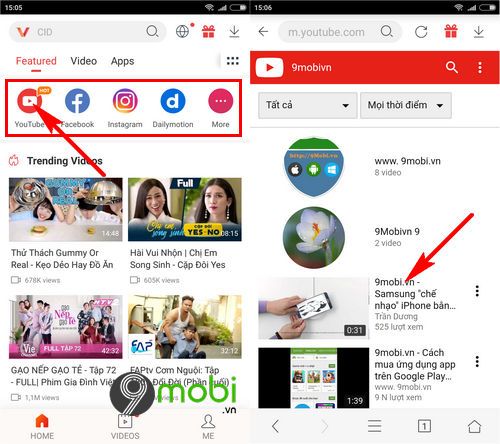Open downloads icon in browser screen
Viewport: 500px width, 444px height.
(x=479, y=32)
